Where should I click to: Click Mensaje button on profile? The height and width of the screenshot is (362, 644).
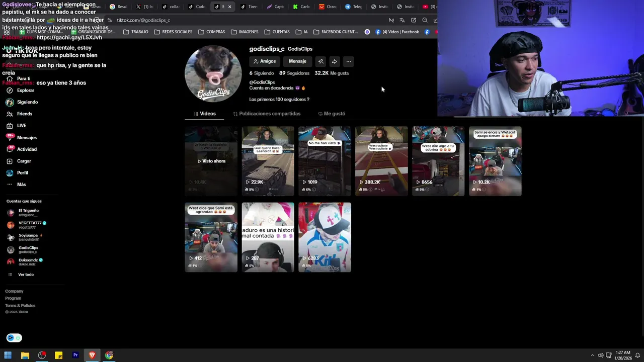pyautogui.click(x=297, y=61)
